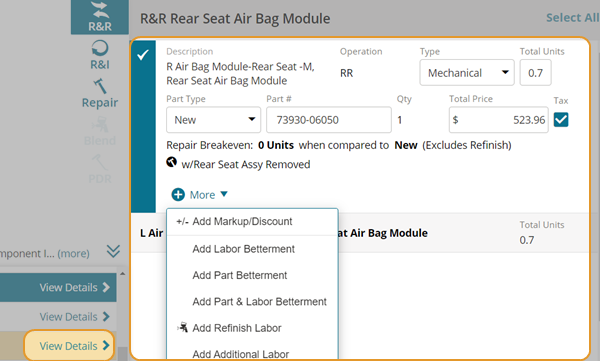The width and height of the screenshot is (600, 361).
Task: Click the plus icon next to More
Action: point(178,194)
